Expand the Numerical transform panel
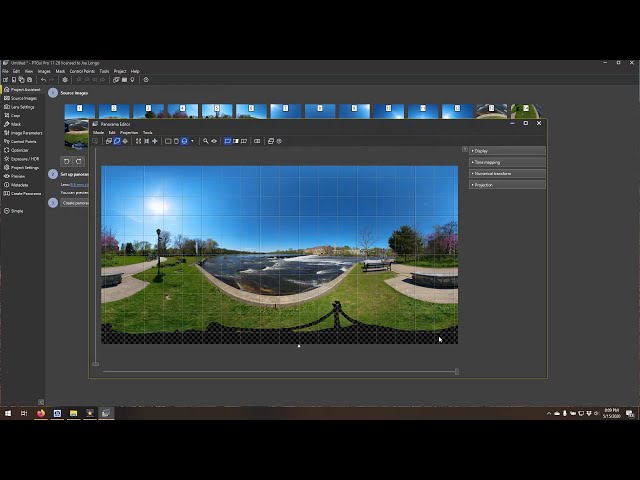 click(x=507, y=173)
